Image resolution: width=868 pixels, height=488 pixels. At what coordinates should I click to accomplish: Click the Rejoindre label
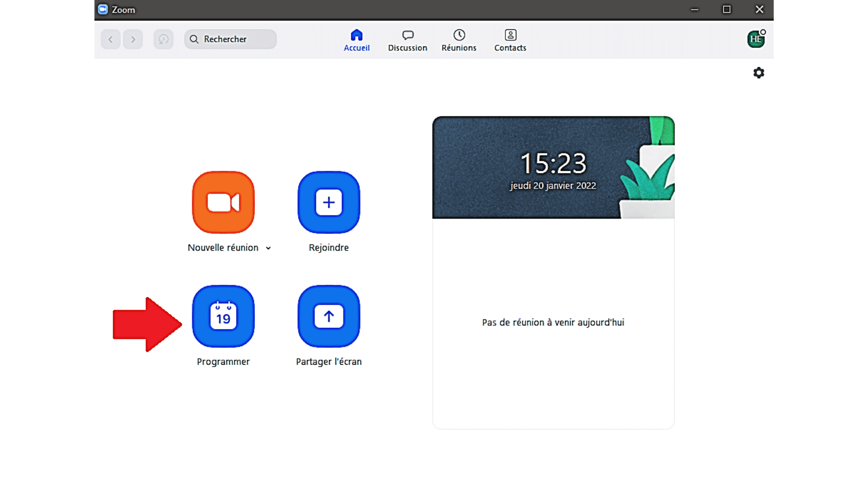tap(329, 248)
